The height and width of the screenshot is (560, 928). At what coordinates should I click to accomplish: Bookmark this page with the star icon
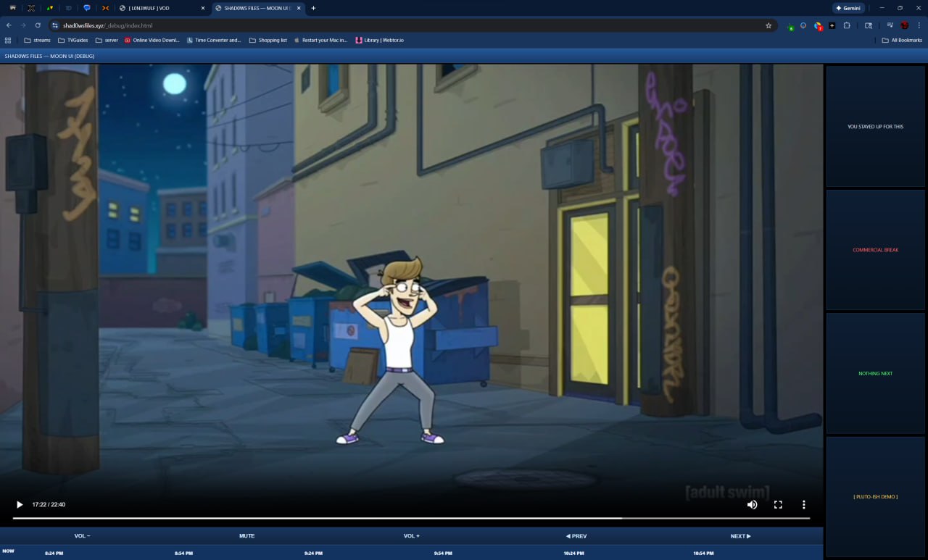(x=768, y=25)
